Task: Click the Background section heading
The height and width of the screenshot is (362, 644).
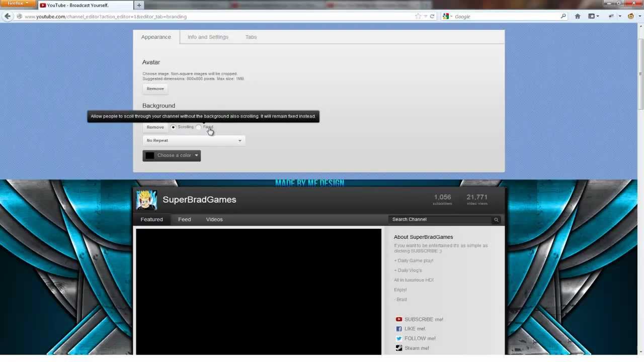Action: click(x=158, y=106)
